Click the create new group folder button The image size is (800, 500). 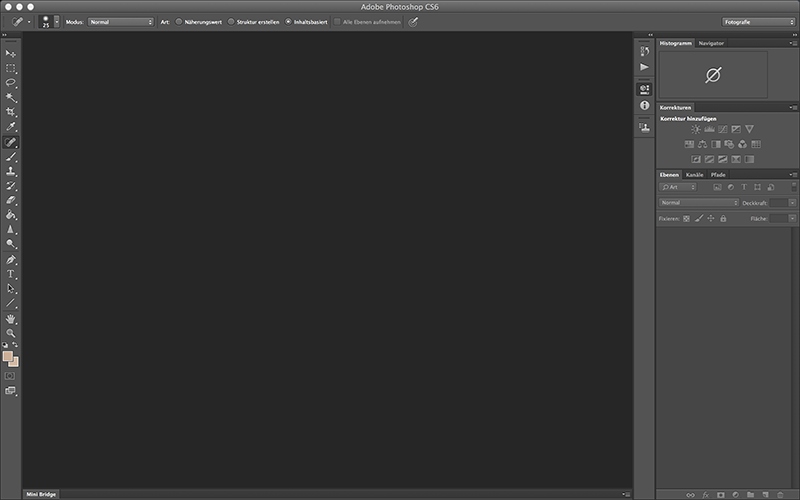point(751,495)
